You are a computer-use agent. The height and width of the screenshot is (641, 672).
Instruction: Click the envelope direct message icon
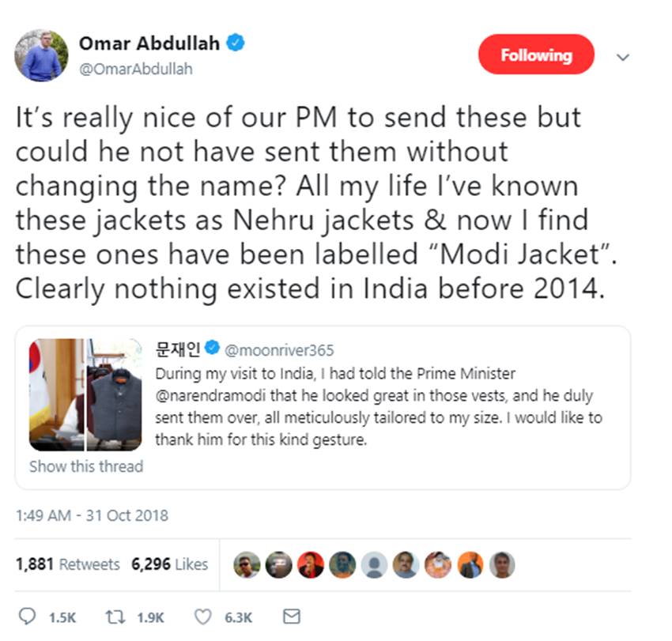[x=291, y=616]
